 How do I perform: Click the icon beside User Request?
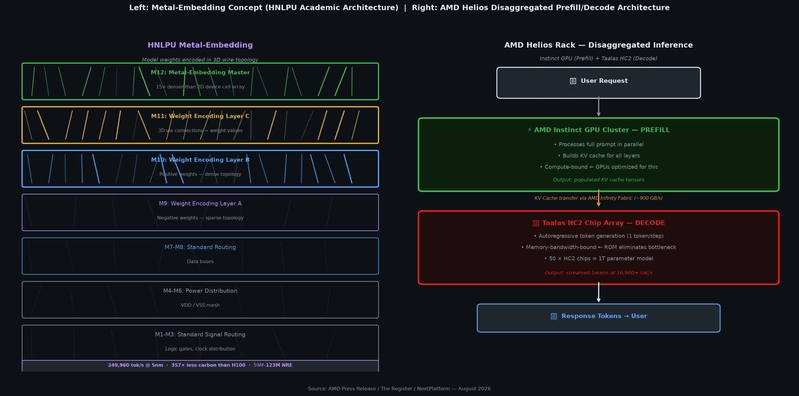click(x=573, y=81)
